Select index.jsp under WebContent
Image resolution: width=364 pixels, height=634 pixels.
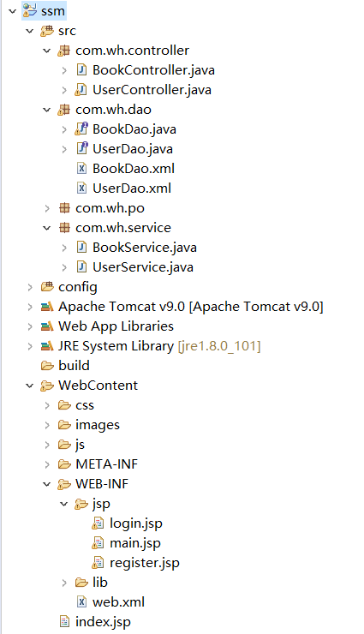coord(103,622)
